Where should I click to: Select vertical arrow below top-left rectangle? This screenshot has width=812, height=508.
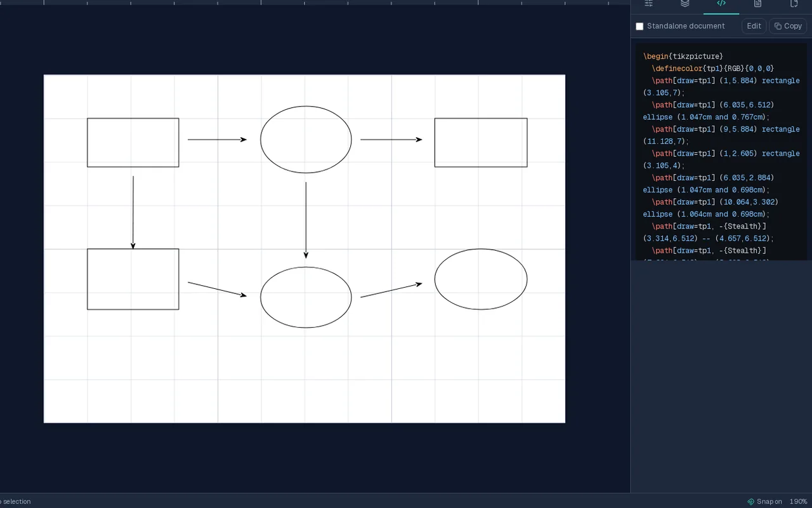tap(133, 213)
